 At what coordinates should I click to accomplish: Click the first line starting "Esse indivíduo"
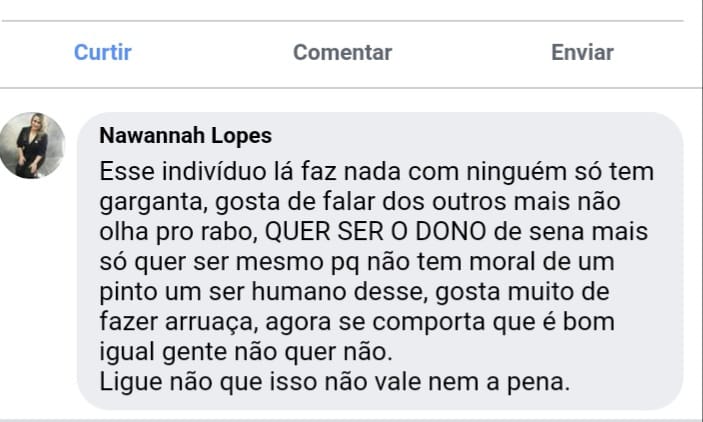pos(379,171)
